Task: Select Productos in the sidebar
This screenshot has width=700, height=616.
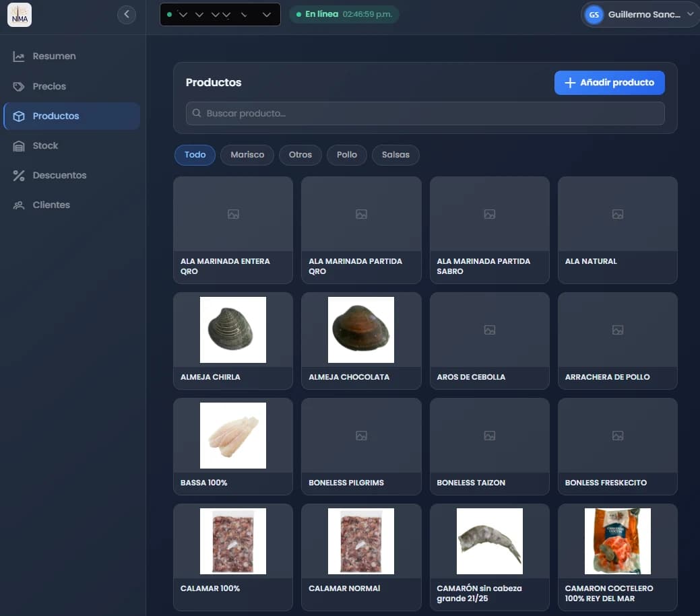Action: (x=72, y=116)
